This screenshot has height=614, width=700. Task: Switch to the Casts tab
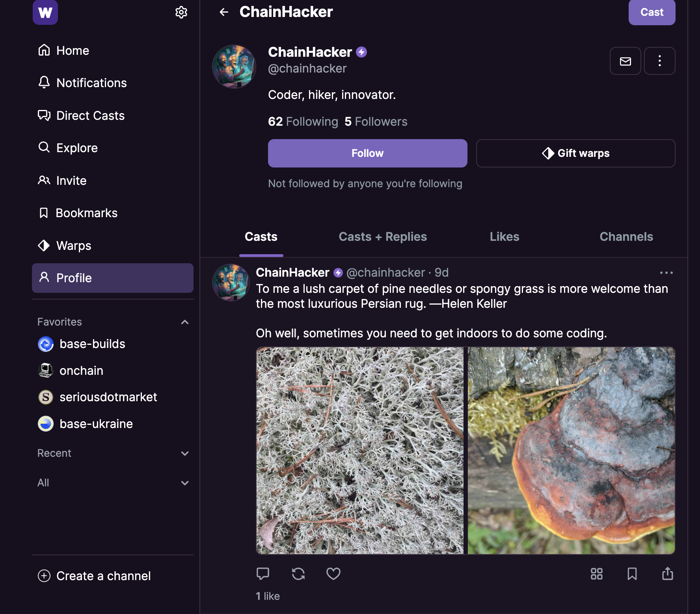[261, 236]
